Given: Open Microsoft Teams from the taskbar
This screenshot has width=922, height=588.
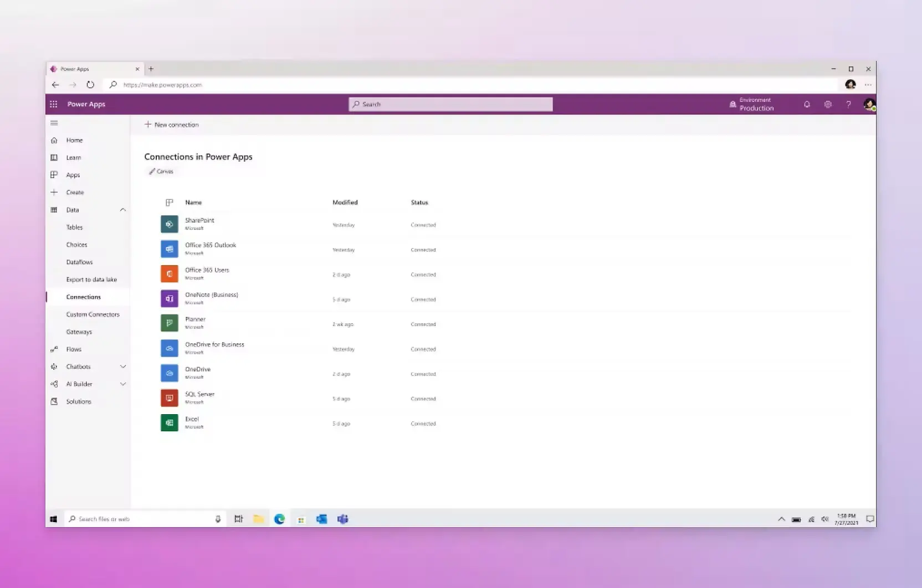Looking at the screenshot, I should 343,519.
